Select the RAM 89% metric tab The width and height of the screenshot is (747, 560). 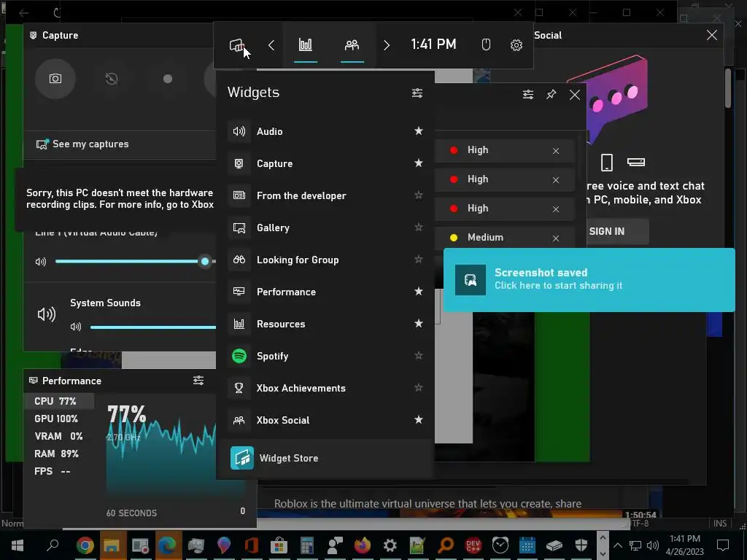(x=56, y=454)
